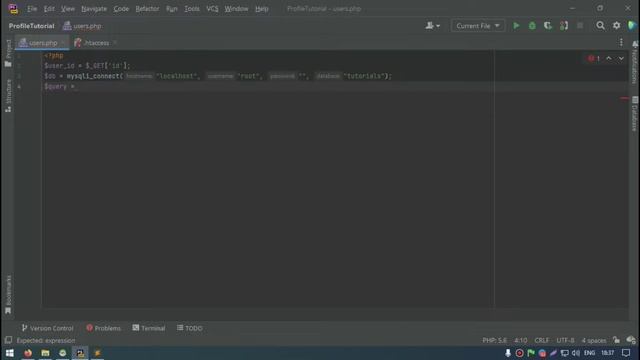Click the ENG language indicator
The image size is (640, 360).
[x=589, y=353]
